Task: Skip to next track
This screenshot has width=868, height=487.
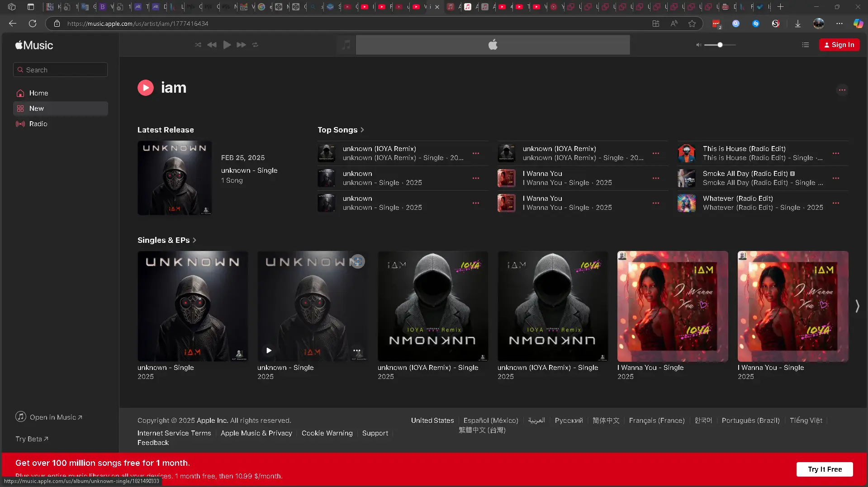Action: (241, 45)
